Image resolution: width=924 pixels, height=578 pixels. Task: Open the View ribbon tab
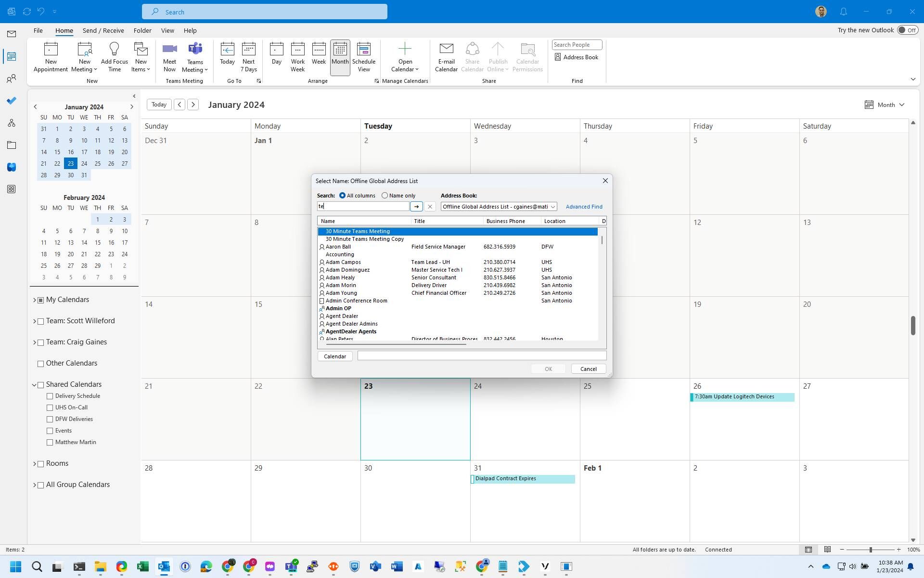(x=167, y=30)
